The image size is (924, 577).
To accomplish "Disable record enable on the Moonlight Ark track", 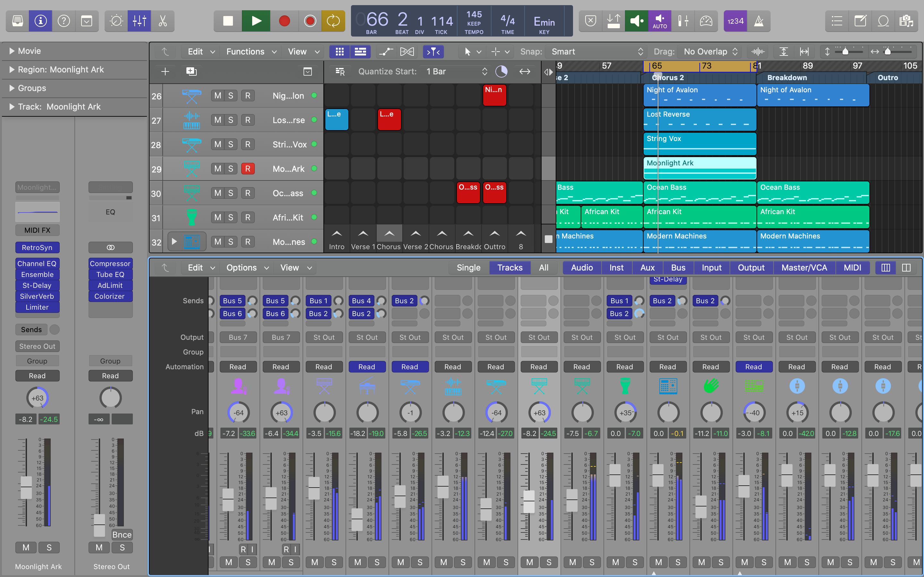I will 247,169.
